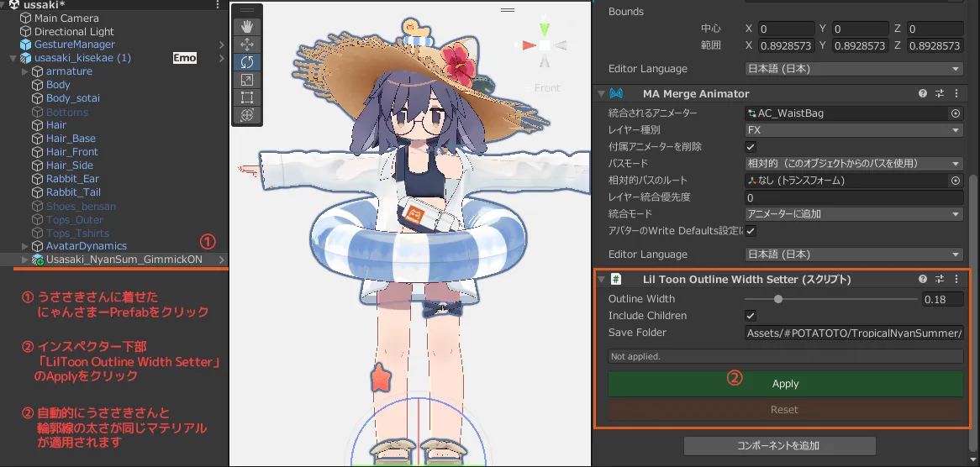This screenshot has height=467, width=980.
Task: Open MA Merge Animator preset settings icon
Action: click(x=940, y=93)
